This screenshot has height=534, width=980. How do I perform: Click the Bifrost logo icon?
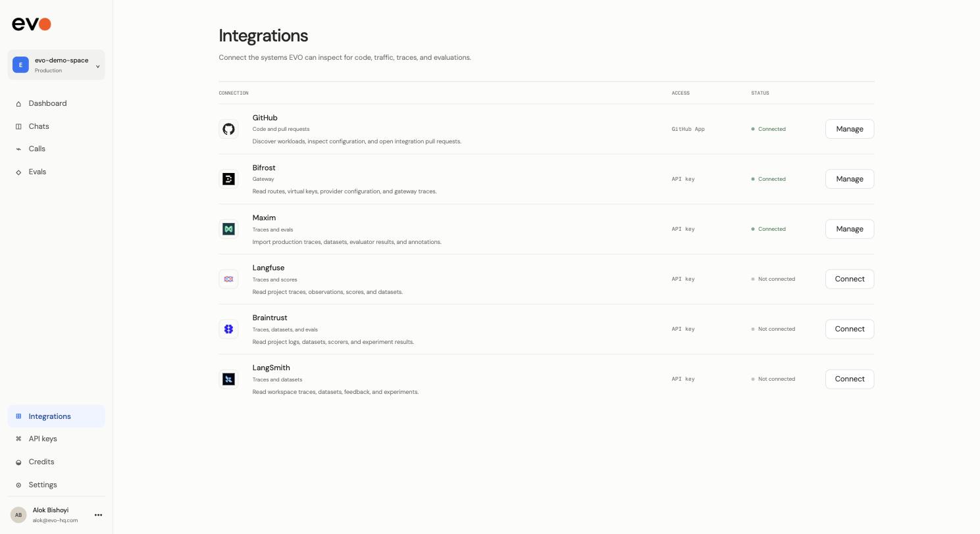click(228, 179)
